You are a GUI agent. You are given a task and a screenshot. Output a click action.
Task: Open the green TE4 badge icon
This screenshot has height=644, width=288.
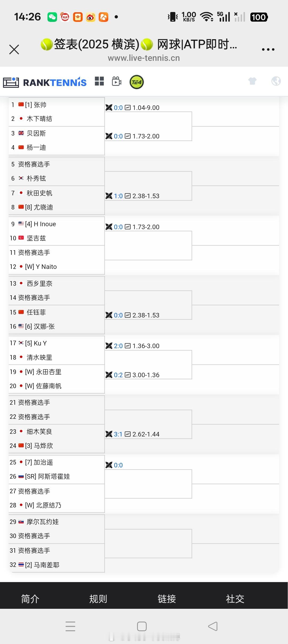(x=136, y=82)
